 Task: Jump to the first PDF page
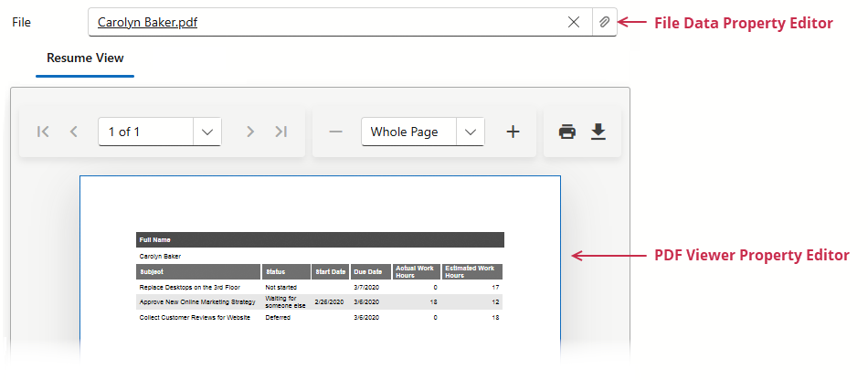[43, 132]
